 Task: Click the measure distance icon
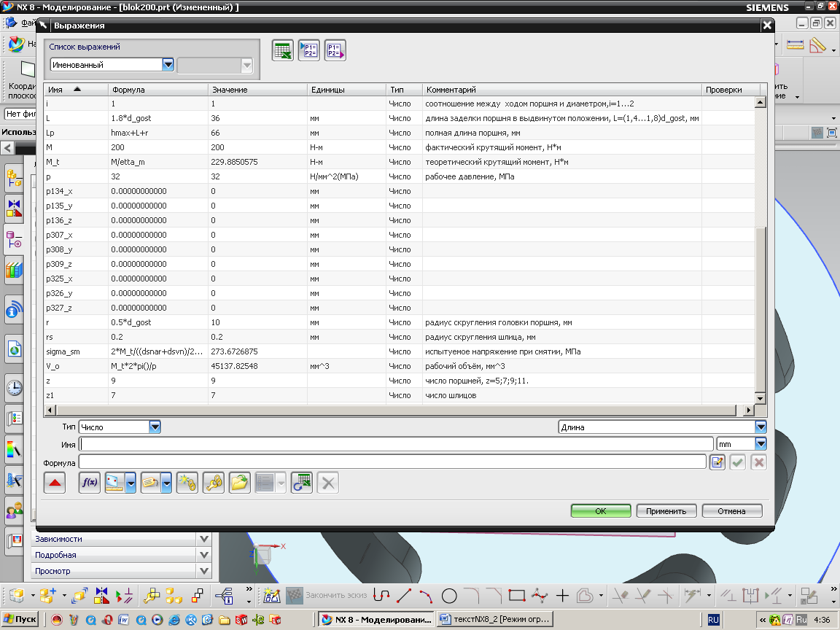pyautogui.click(x=115, y=483)
